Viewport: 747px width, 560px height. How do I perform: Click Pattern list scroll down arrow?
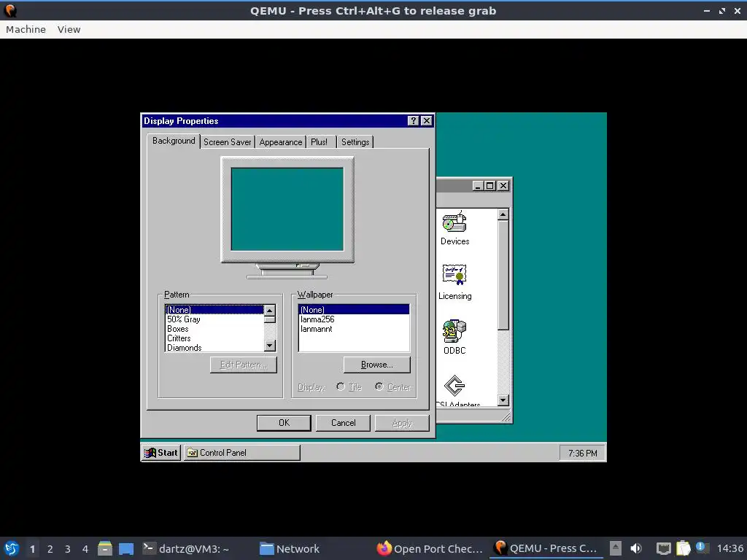pos(270,346)
